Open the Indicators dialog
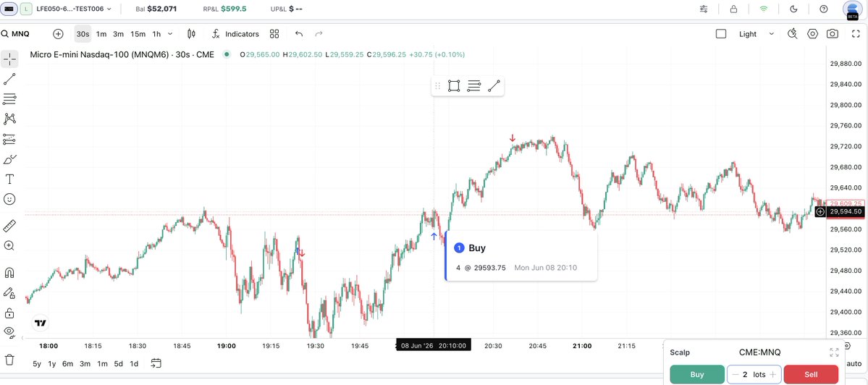 click(x=236, y=34)
